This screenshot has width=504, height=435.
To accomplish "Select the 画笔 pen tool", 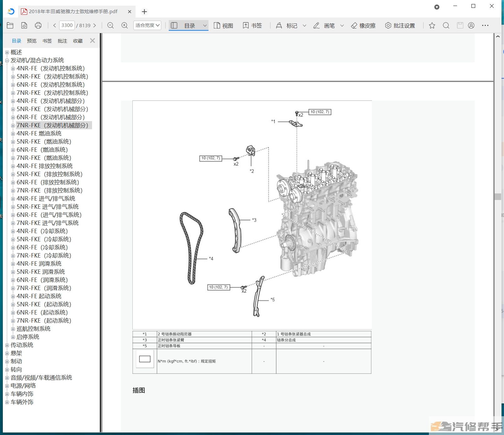I will coord(324,26).
